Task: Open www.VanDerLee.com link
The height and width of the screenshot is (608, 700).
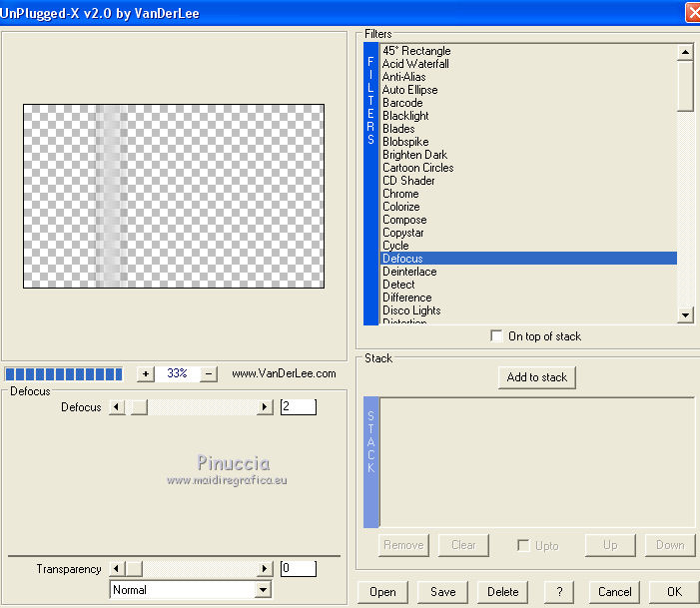Action: [x=284, y=373]
